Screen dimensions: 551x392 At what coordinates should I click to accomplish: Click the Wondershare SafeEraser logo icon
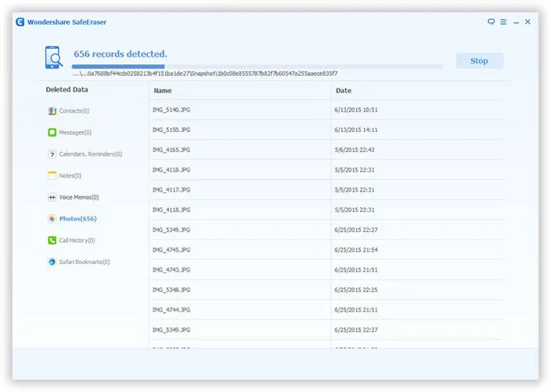[18, 21]
